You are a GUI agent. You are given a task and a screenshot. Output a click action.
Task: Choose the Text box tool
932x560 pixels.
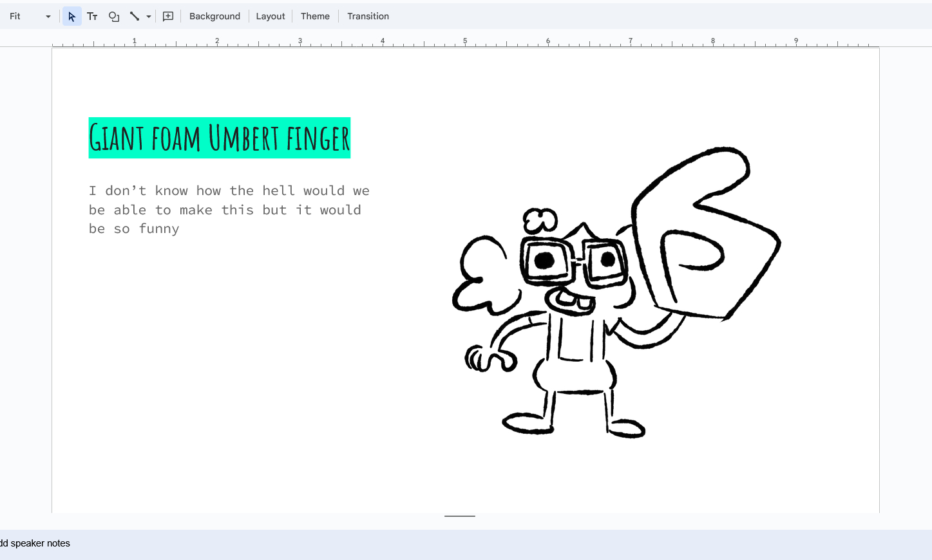(92, 17)
